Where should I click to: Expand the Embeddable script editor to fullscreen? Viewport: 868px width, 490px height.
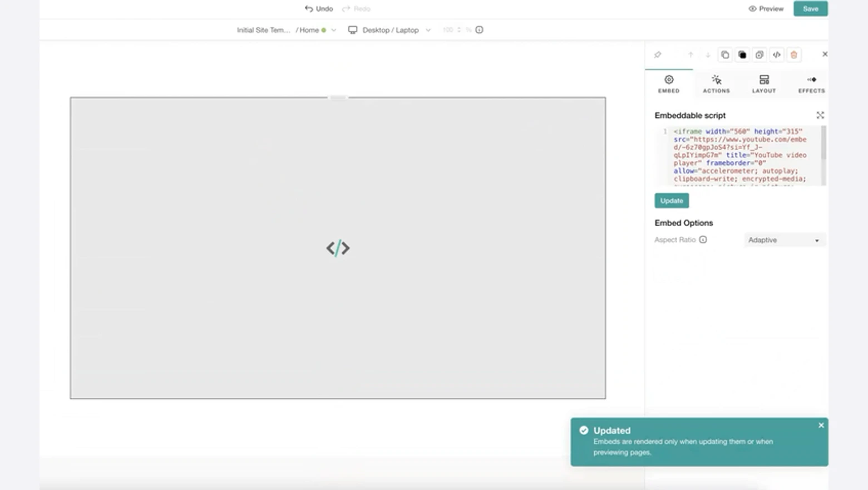click(x=820, y=115)
